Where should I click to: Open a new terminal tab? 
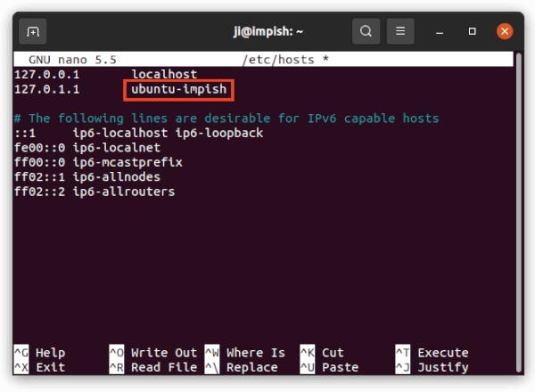(32, 32)
